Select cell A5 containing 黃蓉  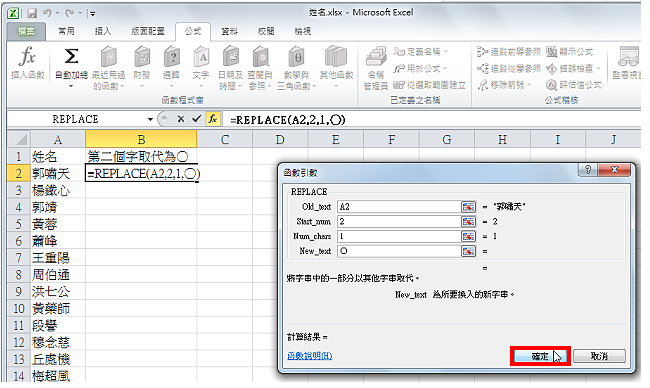(58, 224)
